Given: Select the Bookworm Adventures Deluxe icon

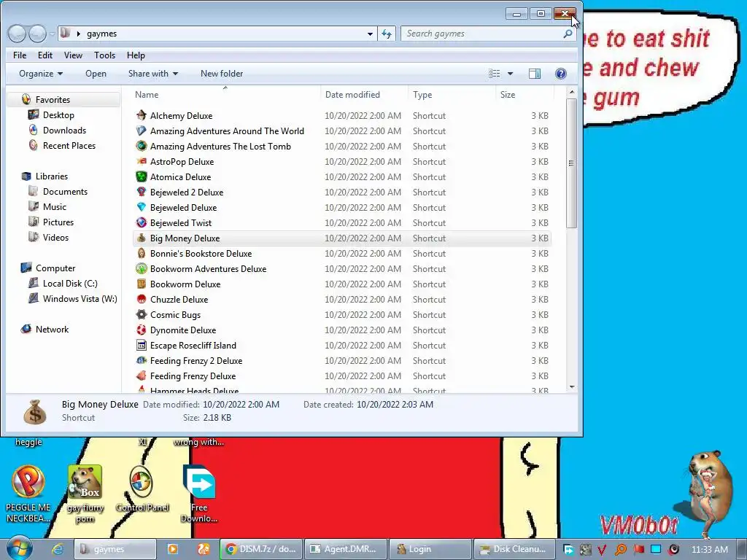Looking at the screenshot, I should coord(141,268).
